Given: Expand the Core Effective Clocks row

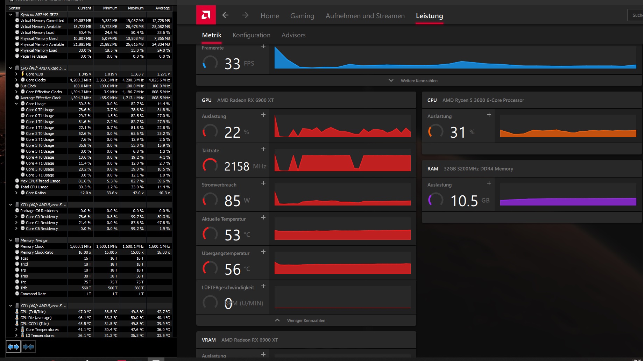Looking at the screenshot, I should [16, 92].
